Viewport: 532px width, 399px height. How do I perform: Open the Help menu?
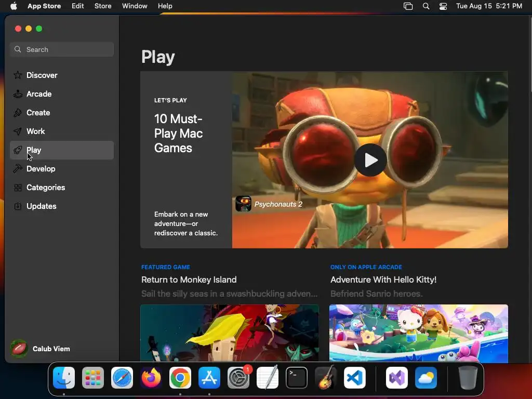[x=165, y=6]
